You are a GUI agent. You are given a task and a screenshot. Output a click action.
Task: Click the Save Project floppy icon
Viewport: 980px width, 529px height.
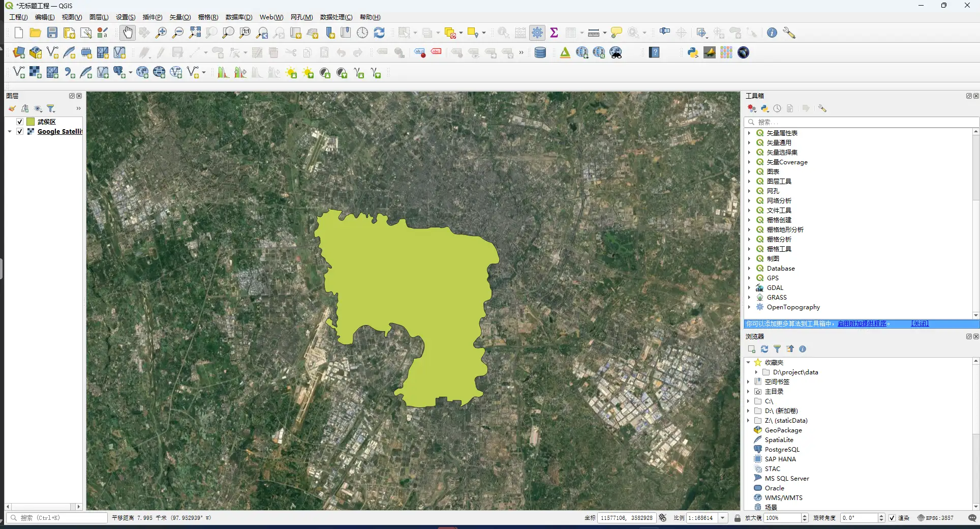click(x=52, y=33)
